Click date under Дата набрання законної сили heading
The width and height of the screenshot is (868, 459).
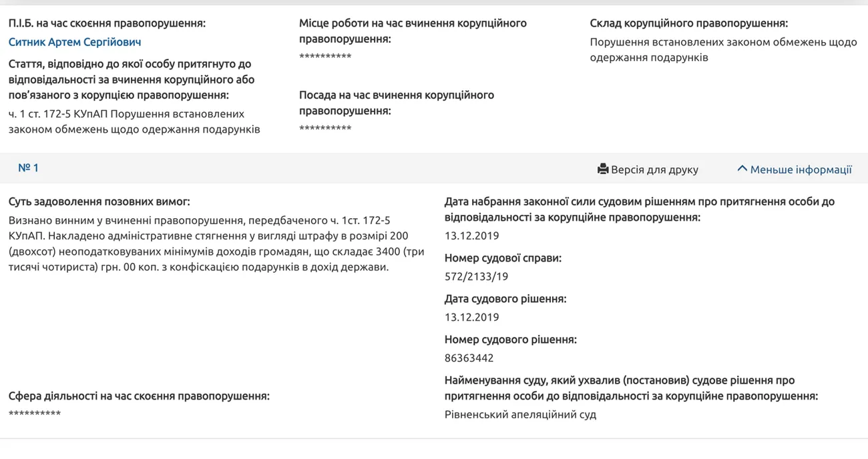click(x=471, y=236)
